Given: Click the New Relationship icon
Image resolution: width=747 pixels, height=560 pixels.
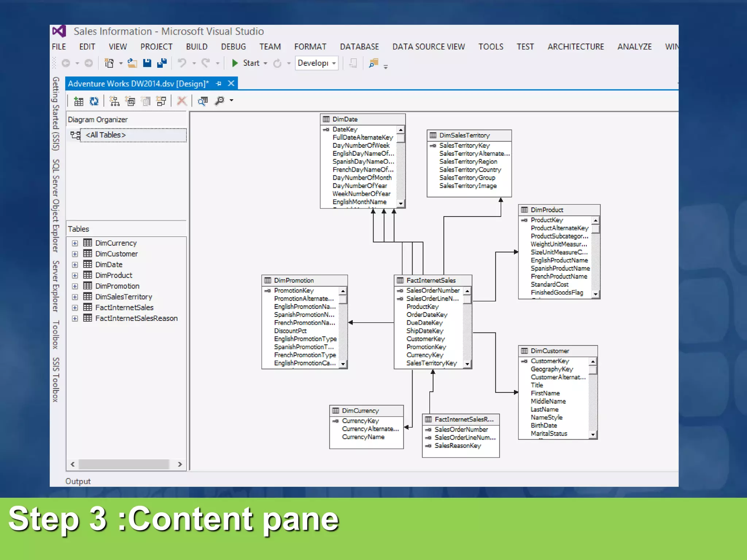Looking at the screenshot, I should 161,101.
